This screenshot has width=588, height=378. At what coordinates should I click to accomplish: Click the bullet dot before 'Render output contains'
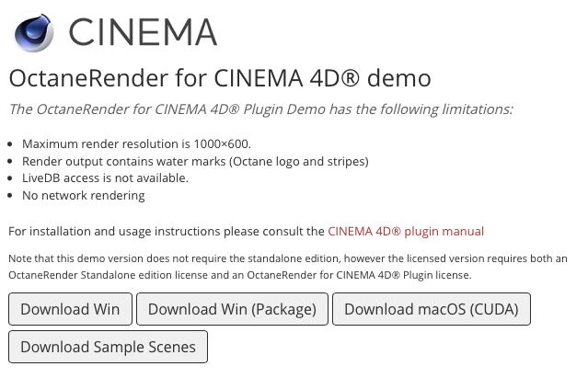point(10,162)
